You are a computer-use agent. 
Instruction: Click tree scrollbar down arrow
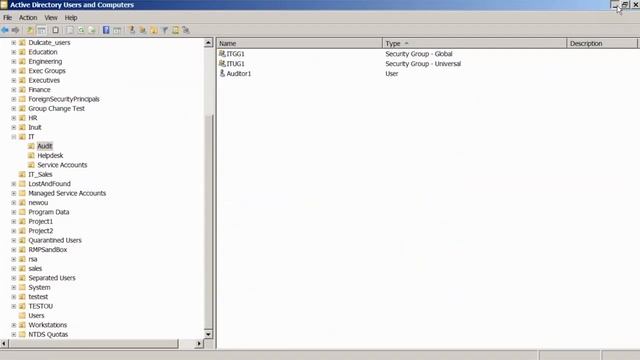click(x=208, y=334)
